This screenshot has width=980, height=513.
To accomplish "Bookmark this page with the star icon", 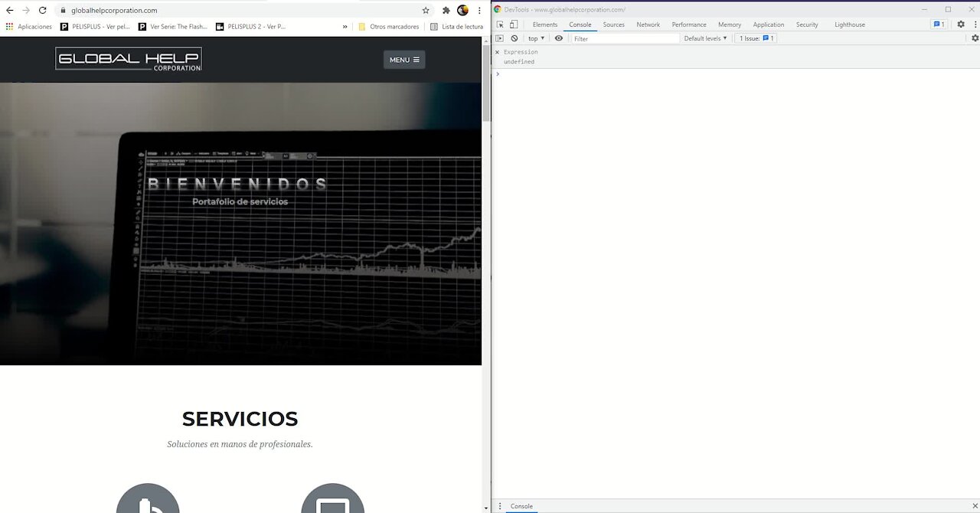I will point(426,11).
